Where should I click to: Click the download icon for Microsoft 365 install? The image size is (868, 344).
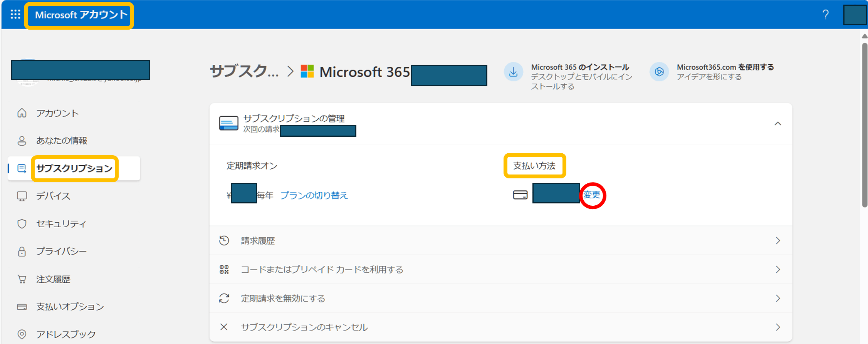click(x=513, y=72)
